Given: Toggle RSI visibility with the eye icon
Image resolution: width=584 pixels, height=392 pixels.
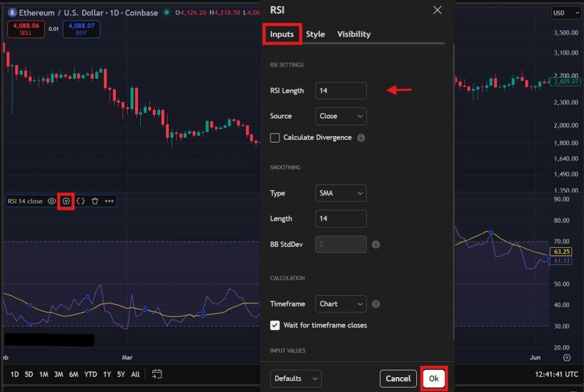Looking at the screenshot, I should click(x=52, y=201).
